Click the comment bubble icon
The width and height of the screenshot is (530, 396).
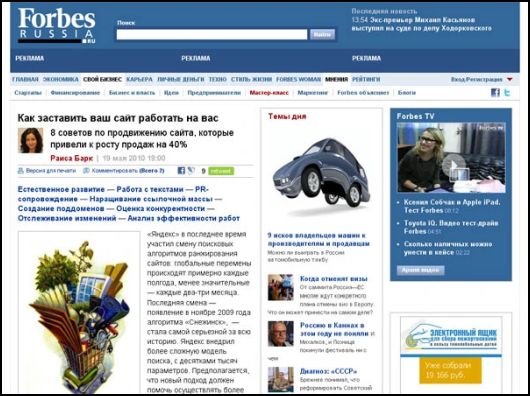(x=86, y=171)
